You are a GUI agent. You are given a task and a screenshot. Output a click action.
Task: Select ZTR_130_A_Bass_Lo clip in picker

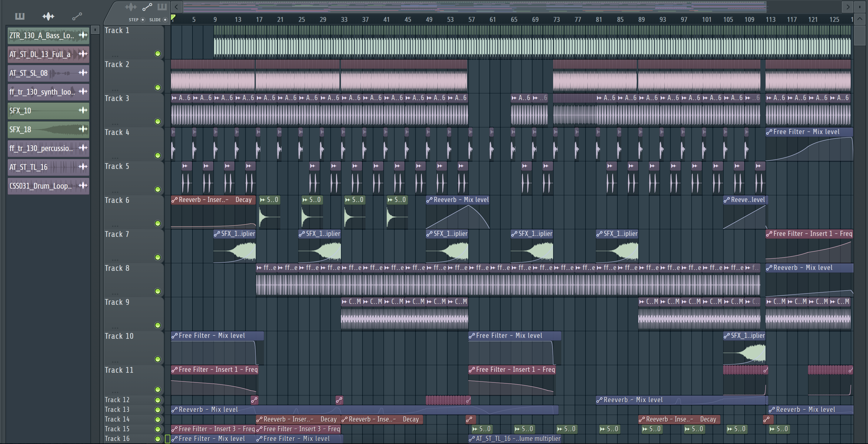48,35
